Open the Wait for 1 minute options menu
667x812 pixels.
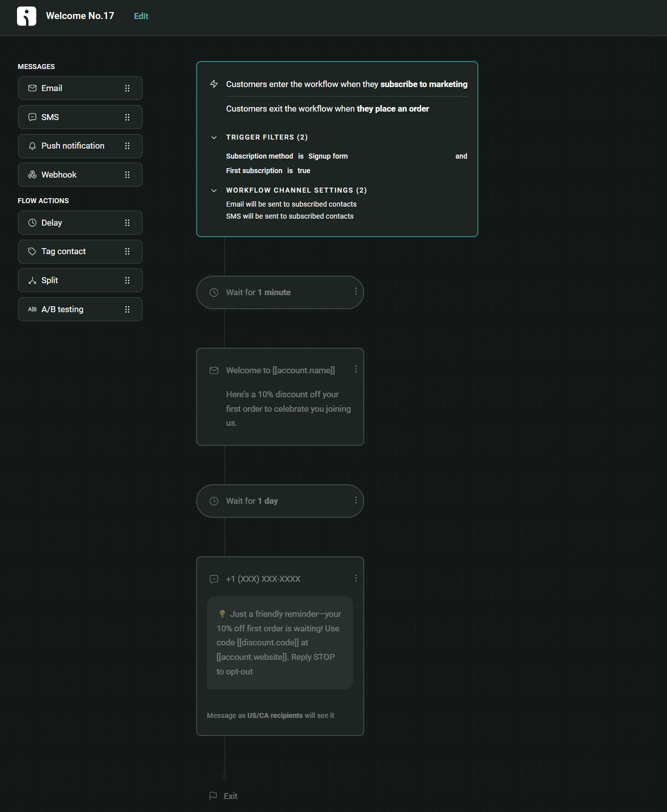click(356, 291)
